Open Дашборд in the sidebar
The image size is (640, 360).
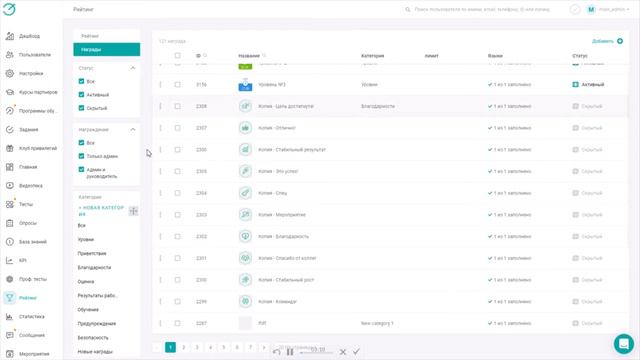29,36
